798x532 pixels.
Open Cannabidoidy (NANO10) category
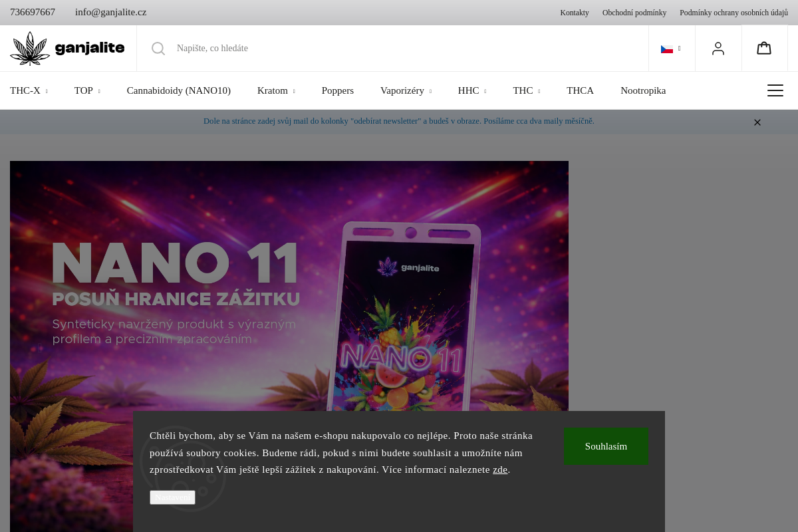pos(179,90)
